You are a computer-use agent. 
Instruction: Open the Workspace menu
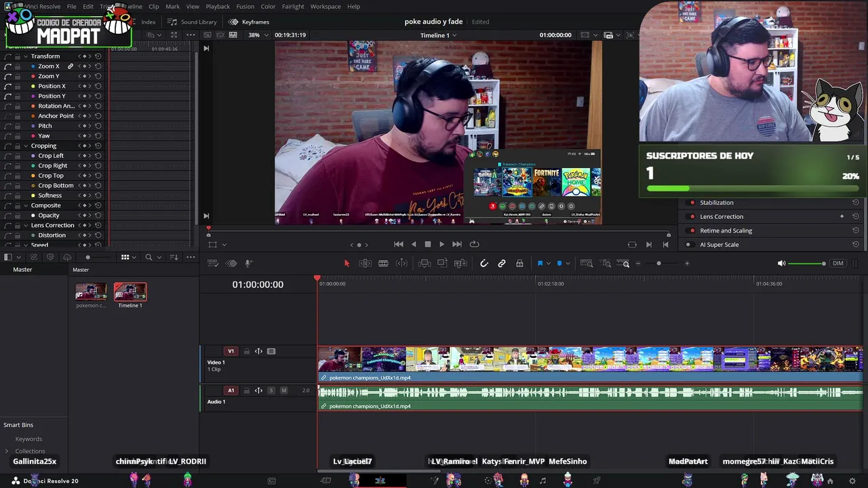(325, 6)
